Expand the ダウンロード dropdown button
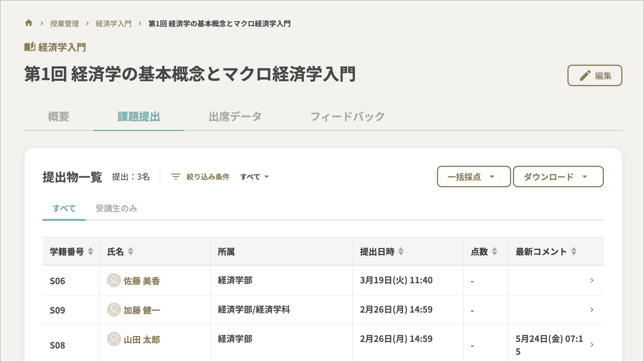This screenshot has height=362, width=644. click(558, 177)
